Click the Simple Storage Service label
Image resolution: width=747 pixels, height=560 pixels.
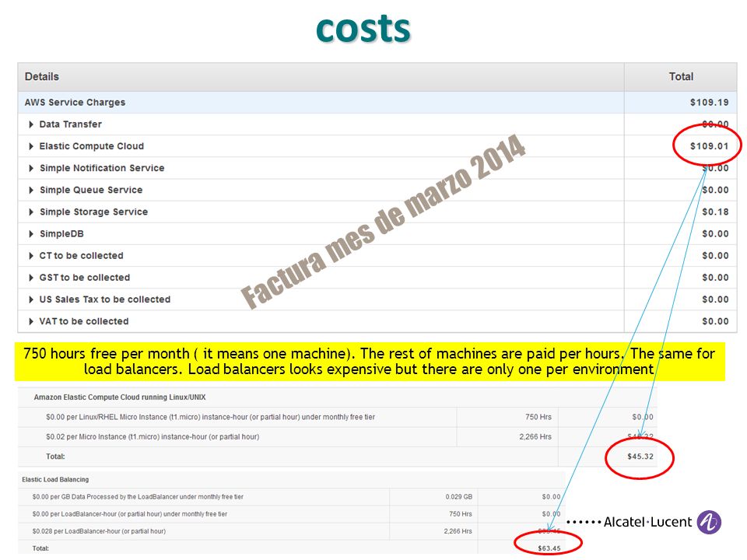[x=94, y=212]
